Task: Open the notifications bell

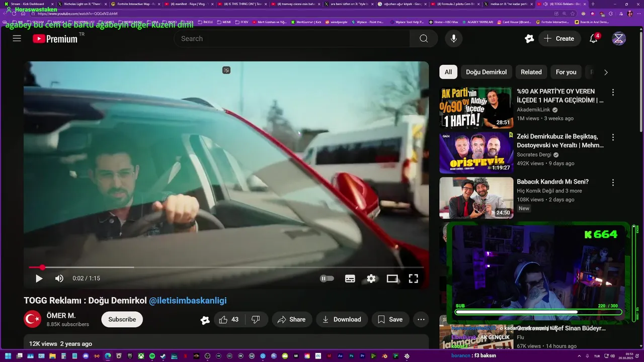Action: point(594,39)
